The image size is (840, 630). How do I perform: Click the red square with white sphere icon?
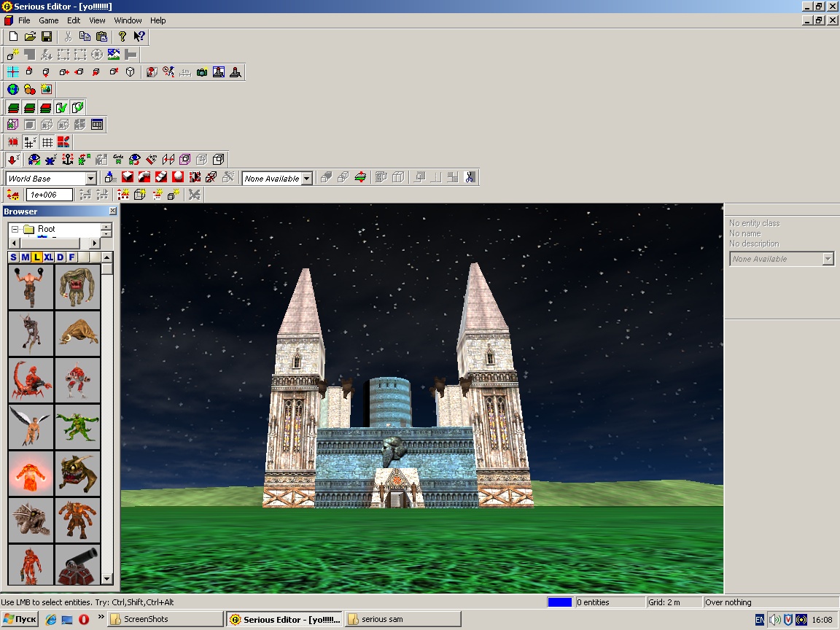[178, 177]
